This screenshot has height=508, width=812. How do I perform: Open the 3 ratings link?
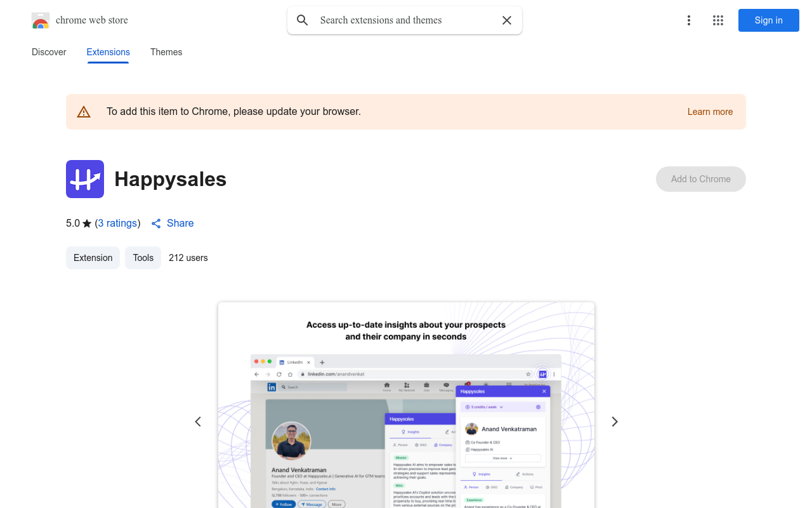(x=118, y=224)
